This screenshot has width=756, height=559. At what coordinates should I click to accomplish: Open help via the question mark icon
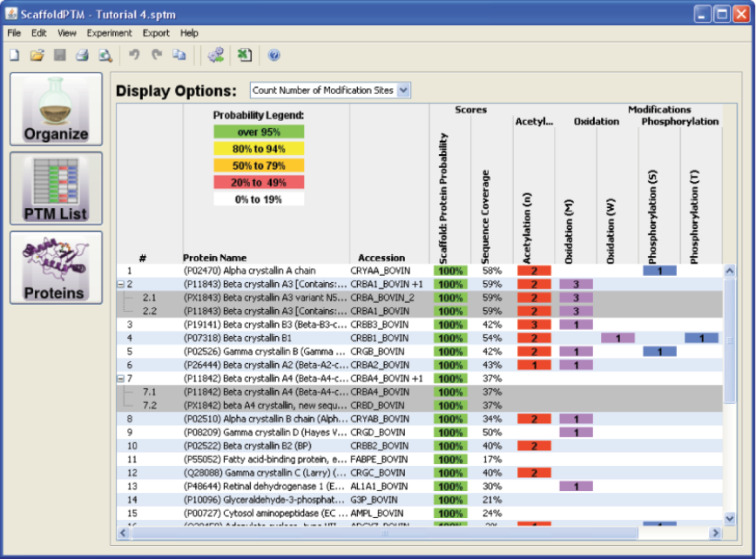[x=273, y=56]
